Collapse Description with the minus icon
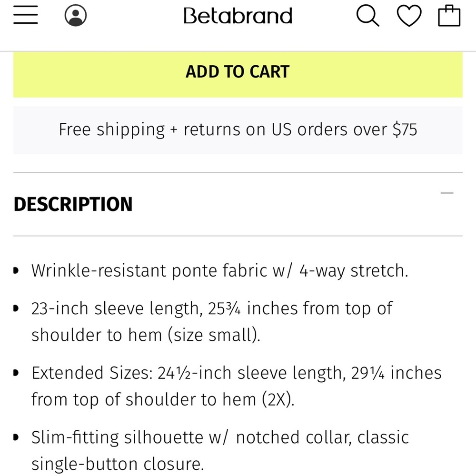This screenshot has height=476, width=476. pos(447,193)
